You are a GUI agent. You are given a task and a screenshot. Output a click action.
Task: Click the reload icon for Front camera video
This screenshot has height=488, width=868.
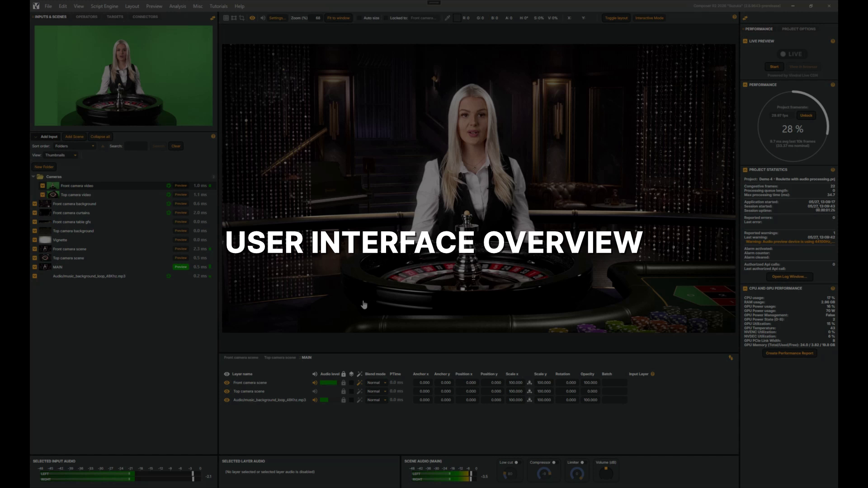pos(169,186)
